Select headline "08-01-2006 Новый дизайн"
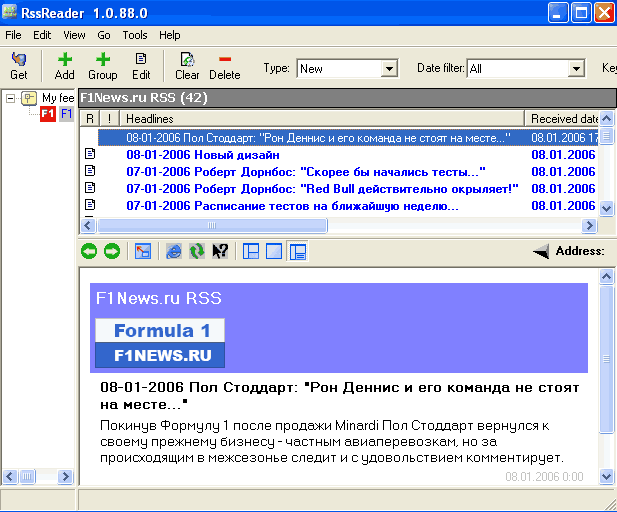The image size is (617, 512). tap(203, 155)
